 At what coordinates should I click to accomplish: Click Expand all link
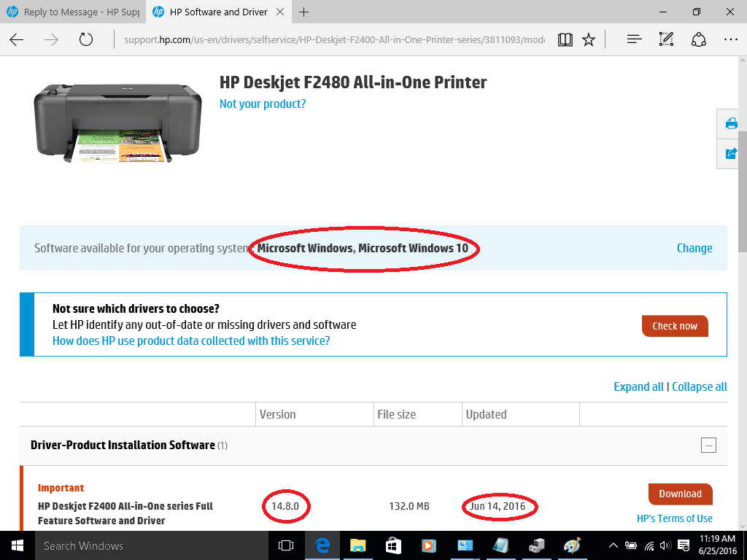coord(638,386)
